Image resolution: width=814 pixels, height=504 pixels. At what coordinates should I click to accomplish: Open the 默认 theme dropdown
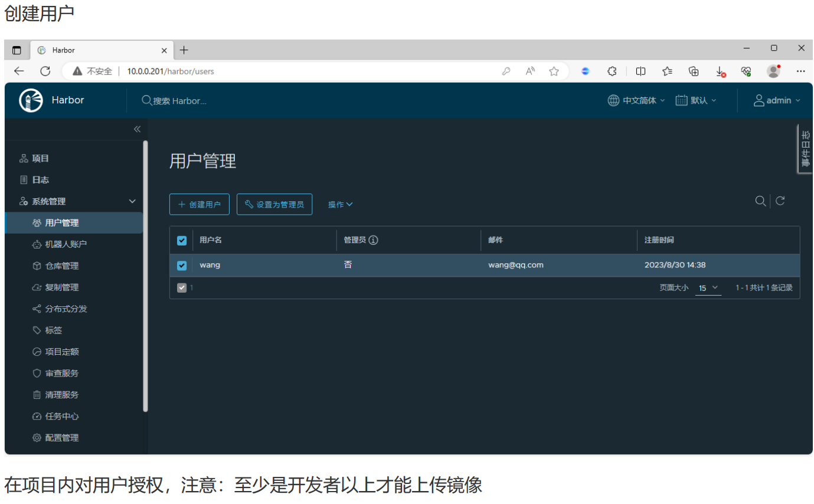[696, 100]
